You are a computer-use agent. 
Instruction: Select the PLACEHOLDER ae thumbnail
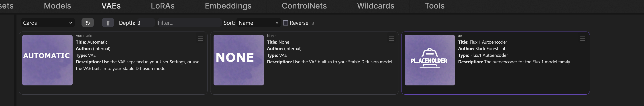pos(430,60)
